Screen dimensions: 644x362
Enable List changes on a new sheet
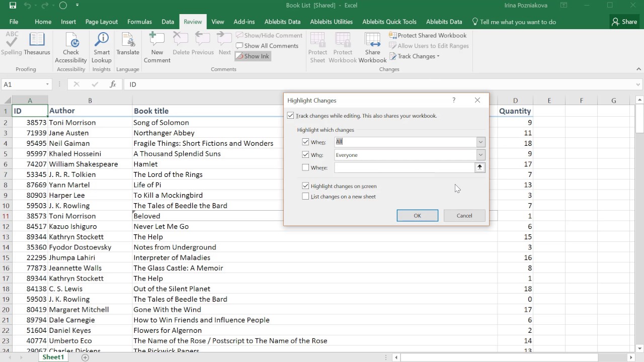click(305, 196)
